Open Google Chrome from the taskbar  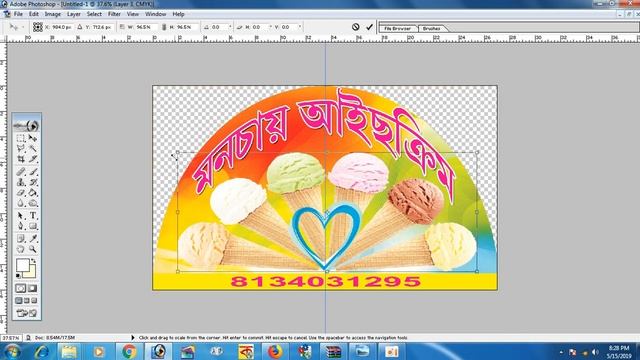tap(129, 351)
